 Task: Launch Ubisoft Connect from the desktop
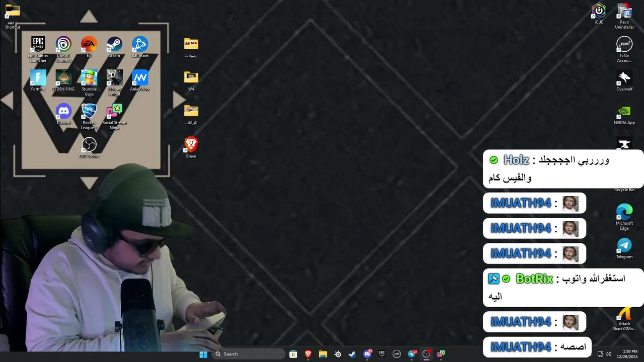pos(63,49)
